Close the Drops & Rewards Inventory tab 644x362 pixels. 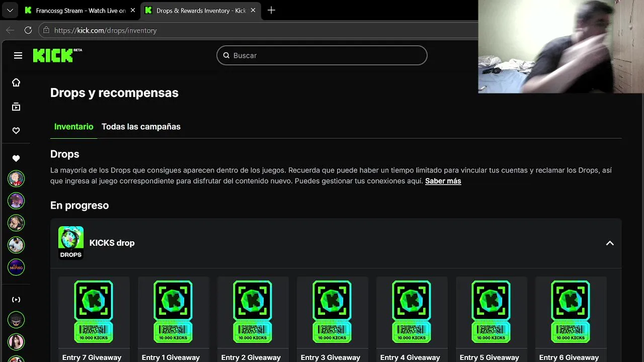[x=253, y=10]
